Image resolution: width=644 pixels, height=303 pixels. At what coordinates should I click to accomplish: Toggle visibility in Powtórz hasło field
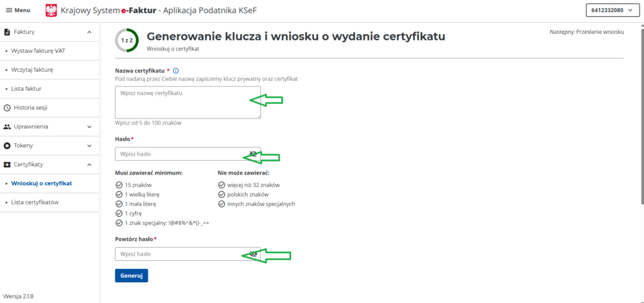(253, 254)
